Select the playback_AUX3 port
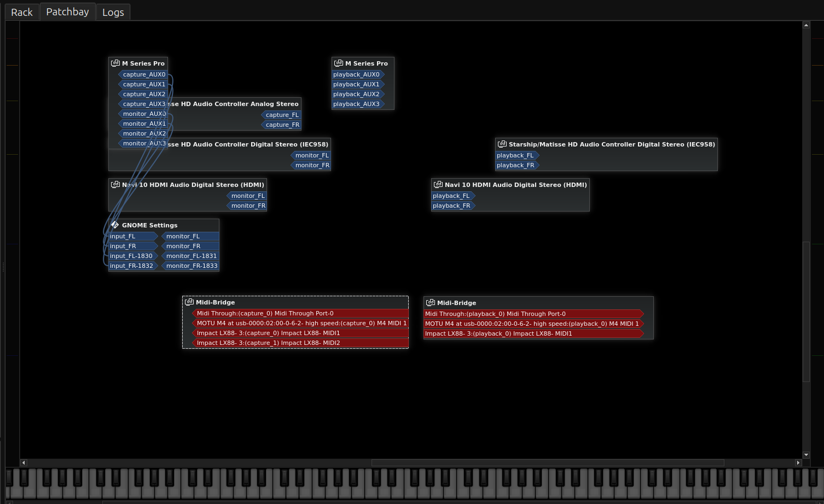 click(357, 104)
